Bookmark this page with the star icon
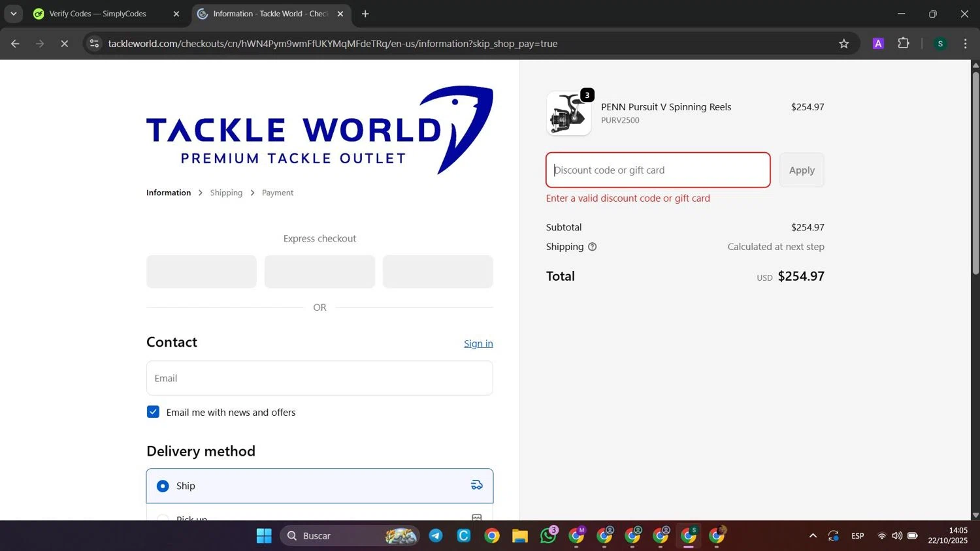 click(843, 44)
